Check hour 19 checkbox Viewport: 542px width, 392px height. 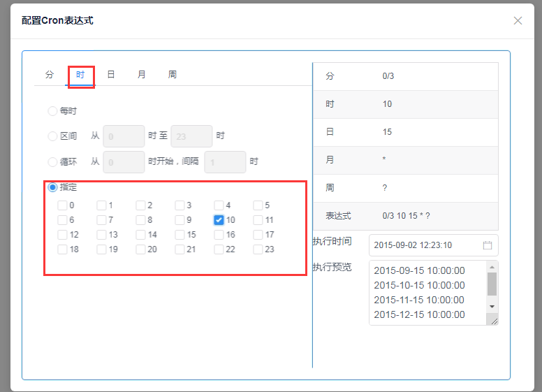point(101,249)
